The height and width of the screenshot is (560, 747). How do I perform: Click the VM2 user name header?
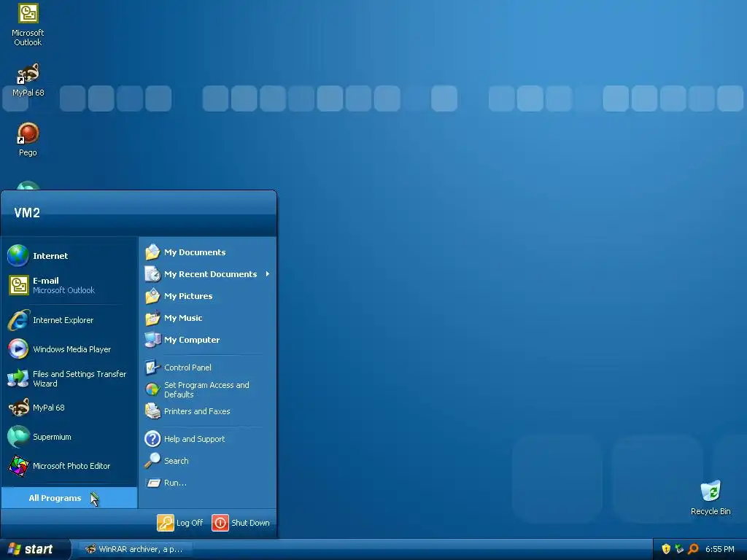27,212
